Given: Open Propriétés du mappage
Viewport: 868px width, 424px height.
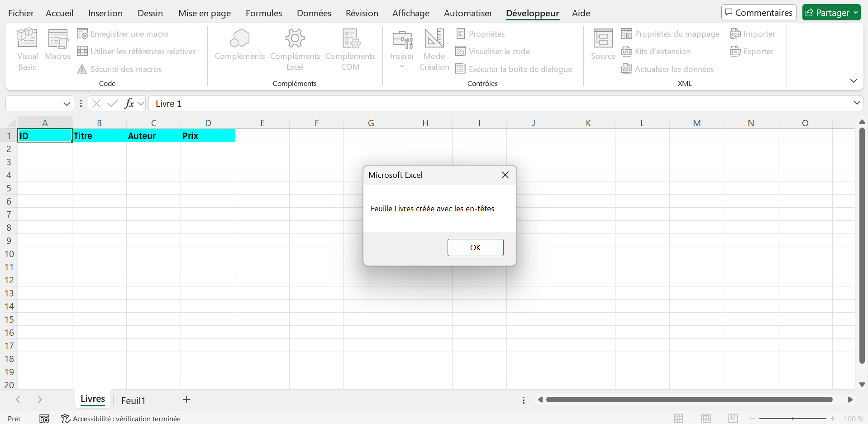Looking at the screenshot, I should [670, 34].
